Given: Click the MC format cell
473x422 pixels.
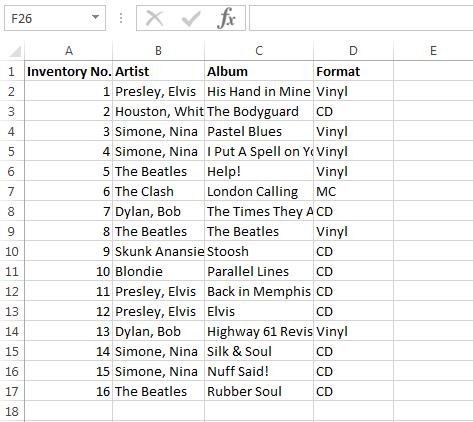Looking at the screenshot, I should (353, 191).
